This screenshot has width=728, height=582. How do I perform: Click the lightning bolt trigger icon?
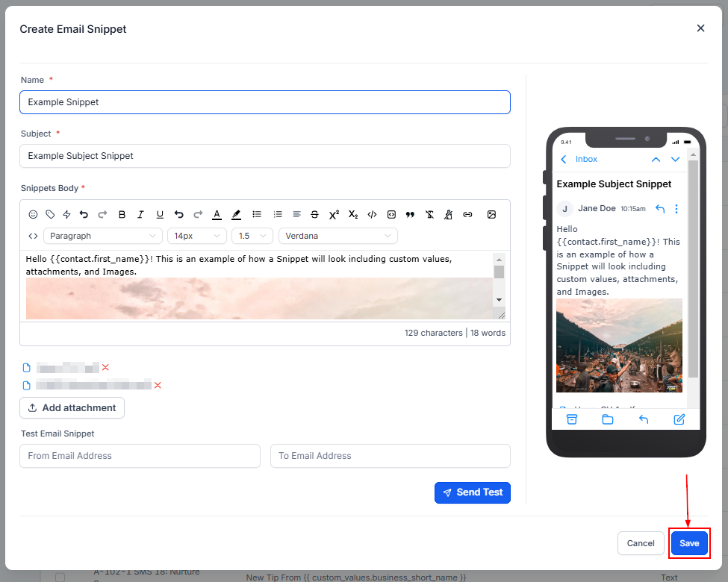[67, 214]
